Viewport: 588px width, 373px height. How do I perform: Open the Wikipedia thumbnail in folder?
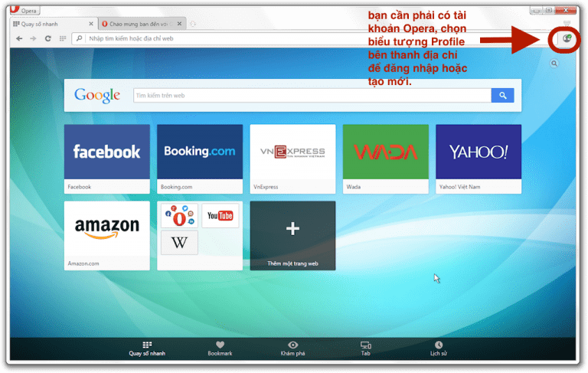click(180, 243)
